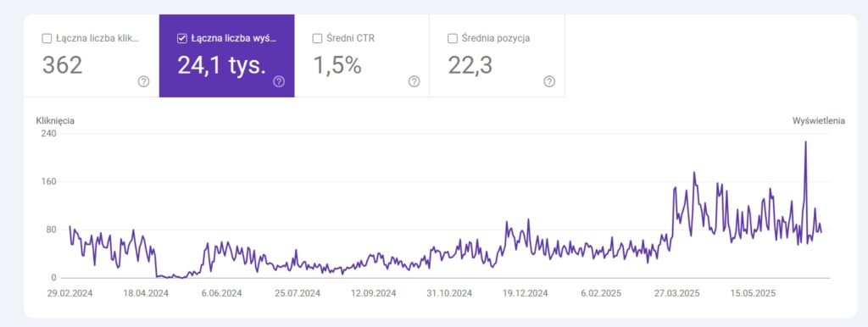The image size is (868, 327).
Task: Click the 25.07.2024 date label
Action: [x=298, y=293]
